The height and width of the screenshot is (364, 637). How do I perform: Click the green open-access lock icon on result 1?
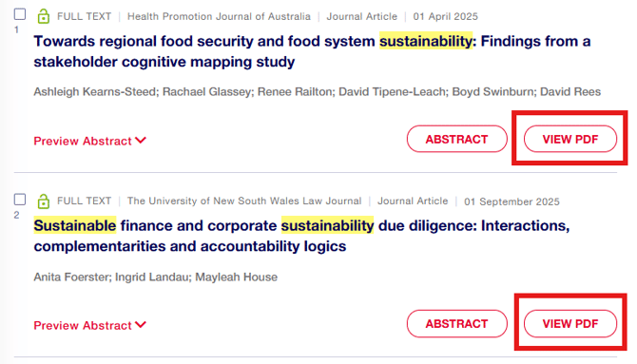tap(43, 16)
